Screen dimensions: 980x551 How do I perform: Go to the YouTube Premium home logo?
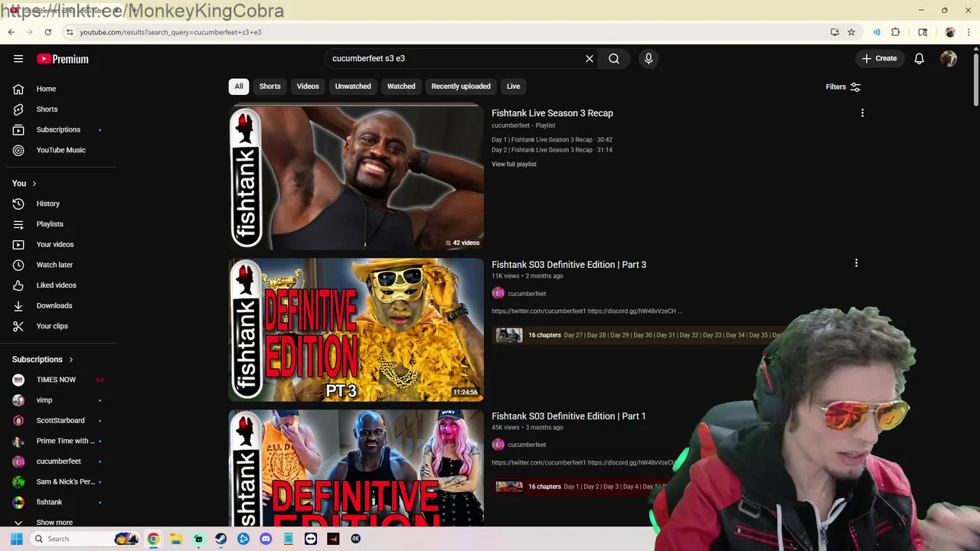coord(63,59)
